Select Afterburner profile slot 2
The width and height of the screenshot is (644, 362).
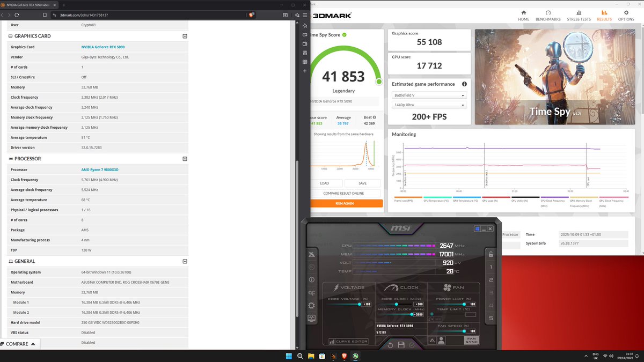pos(491,280)
